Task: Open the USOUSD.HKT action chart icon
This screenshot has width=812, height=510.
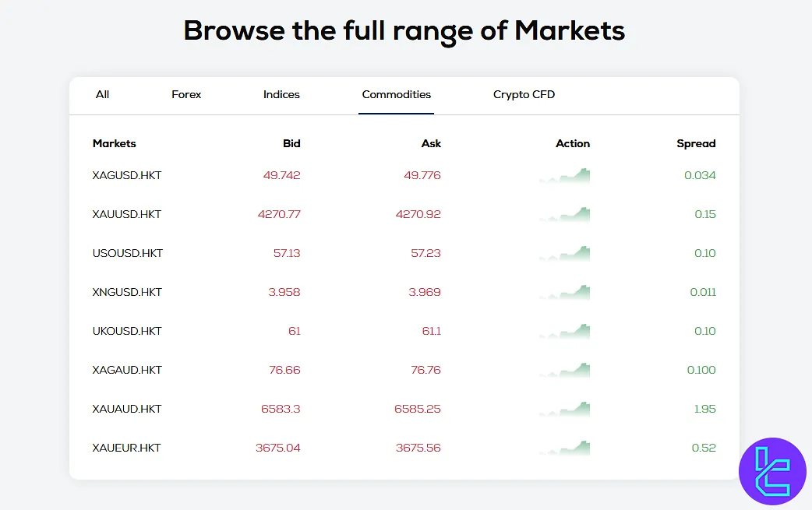Action: point(563,253)
